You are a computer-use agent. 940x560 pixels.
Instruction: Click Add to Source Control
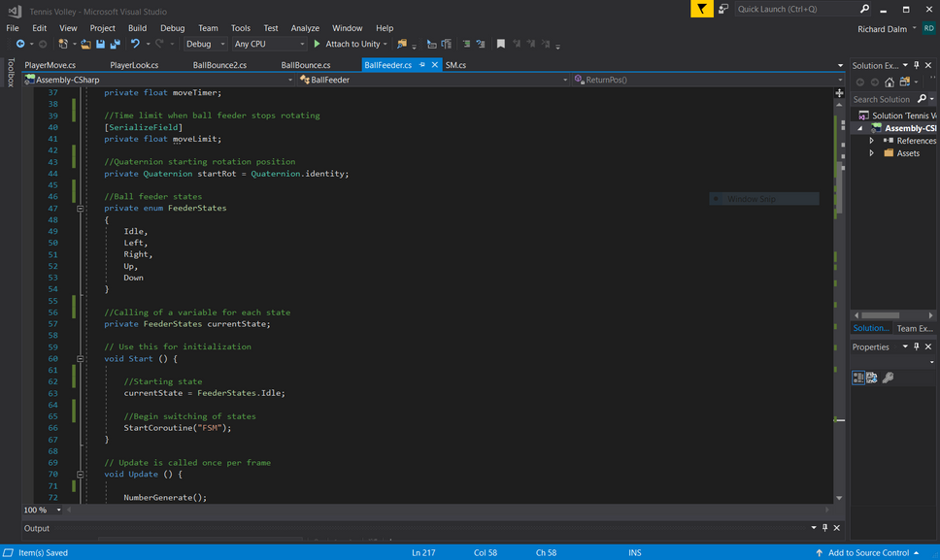[868, 552]
